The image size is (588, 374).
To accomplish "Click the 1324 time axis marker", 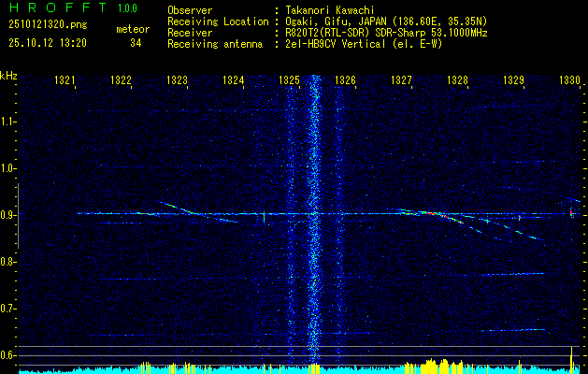I will coord(234,79).
